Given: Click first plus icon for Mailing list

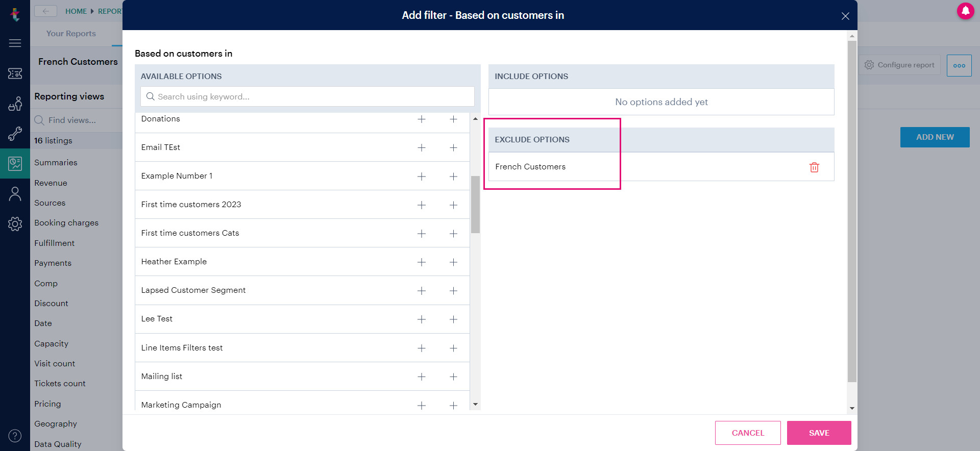Looking at the screenshot, I should pyautogui.click(x=422, y=377).
